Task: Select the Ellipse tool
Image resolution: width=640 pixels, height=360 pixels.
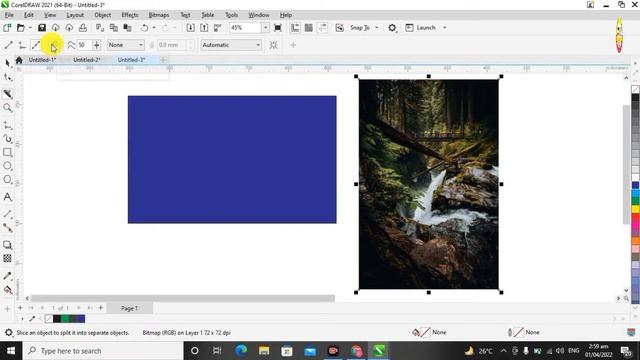Action: tap(7, 166)
